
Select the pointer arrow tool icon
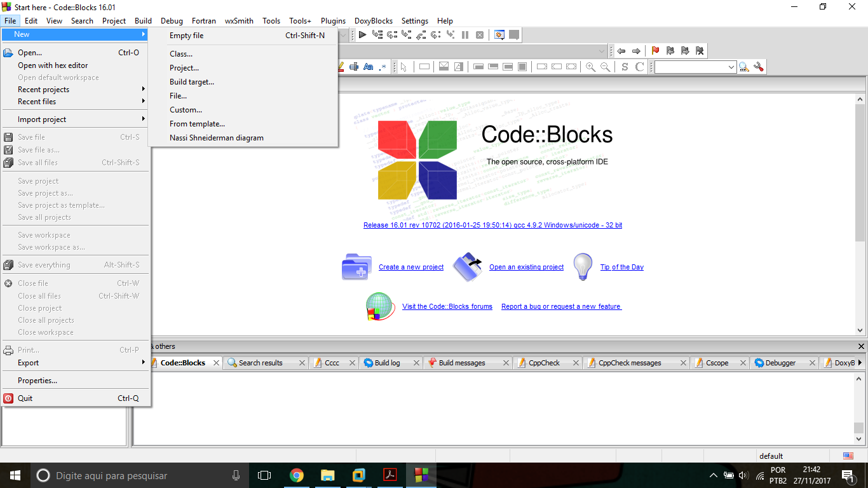click(x=403, y=67)
